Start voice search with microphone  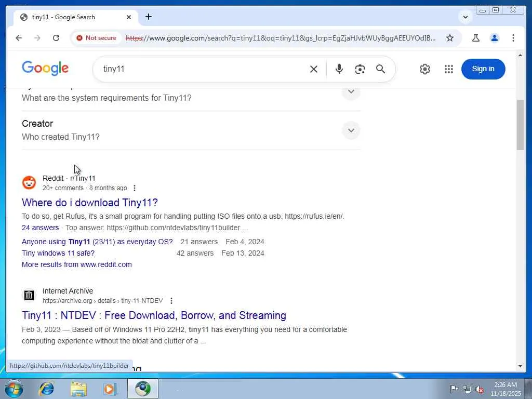[339, 69]
